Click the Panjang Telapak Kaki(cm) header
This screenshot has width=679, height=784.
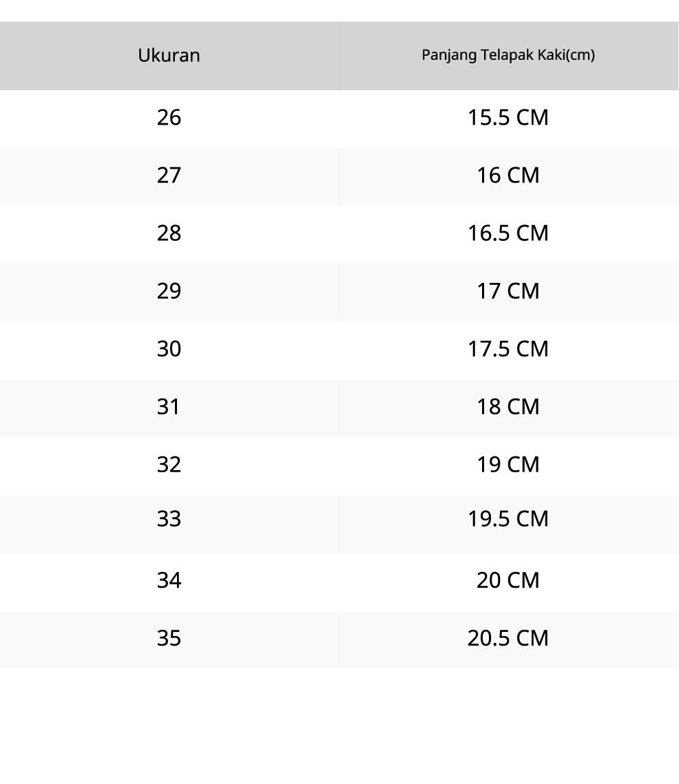pyautogui.click(x=508, y=55)
